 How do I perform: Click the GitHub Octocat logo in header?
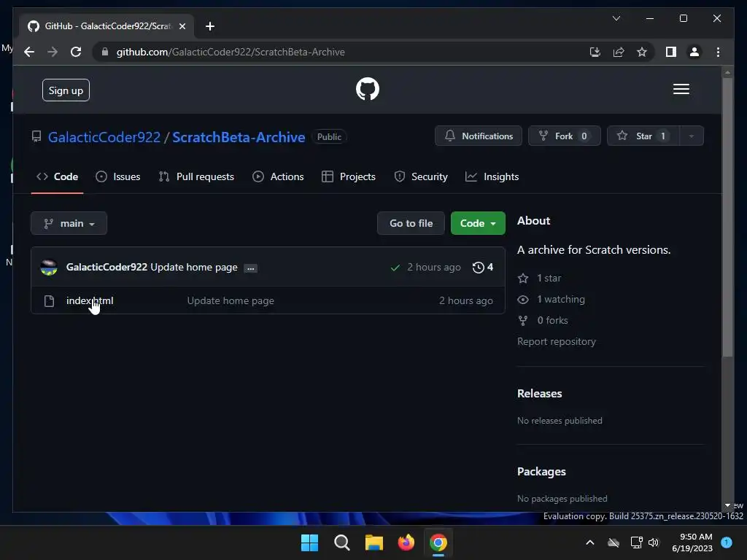click(x=368, y=89)
